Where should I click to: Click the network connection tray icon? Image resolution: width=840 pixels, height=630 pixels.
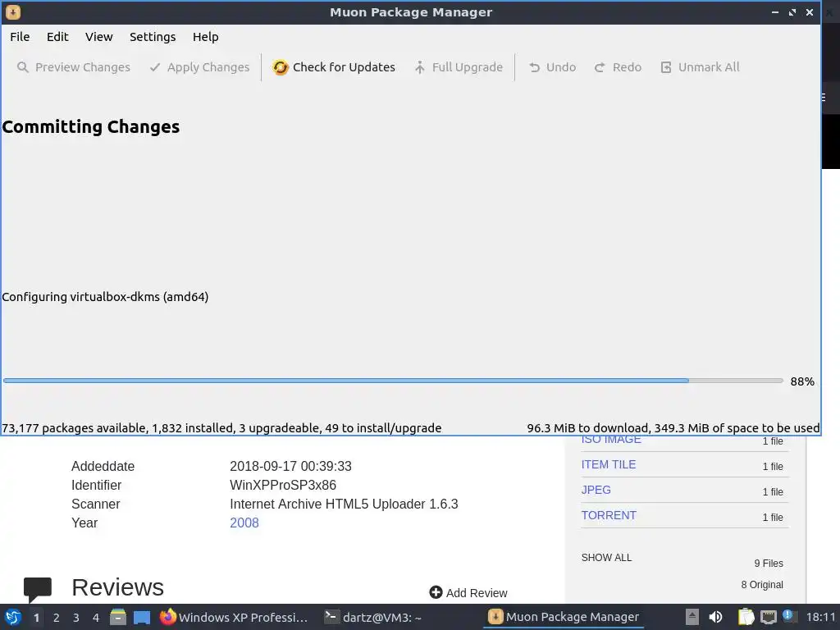coord(768,618)
